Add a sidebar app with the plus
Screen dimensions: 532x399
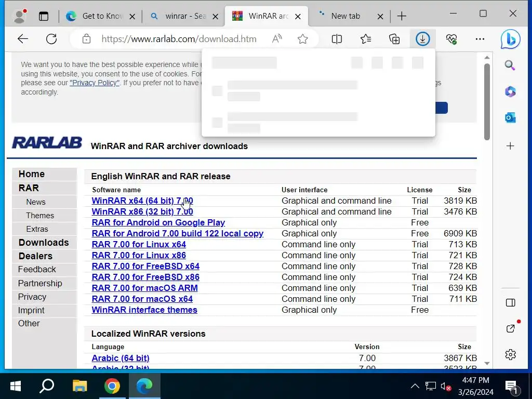pyautogui.click(x=510, y=146)
